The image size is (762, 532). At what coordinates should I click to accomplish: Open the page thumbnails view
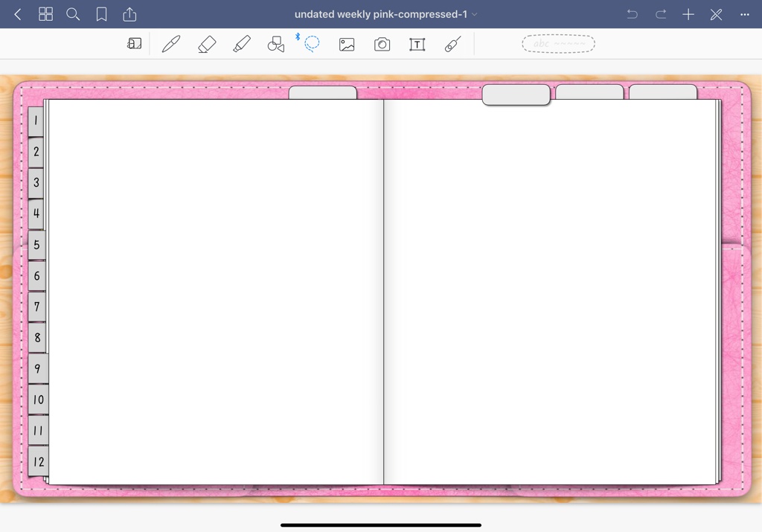(x=45, y=13)
